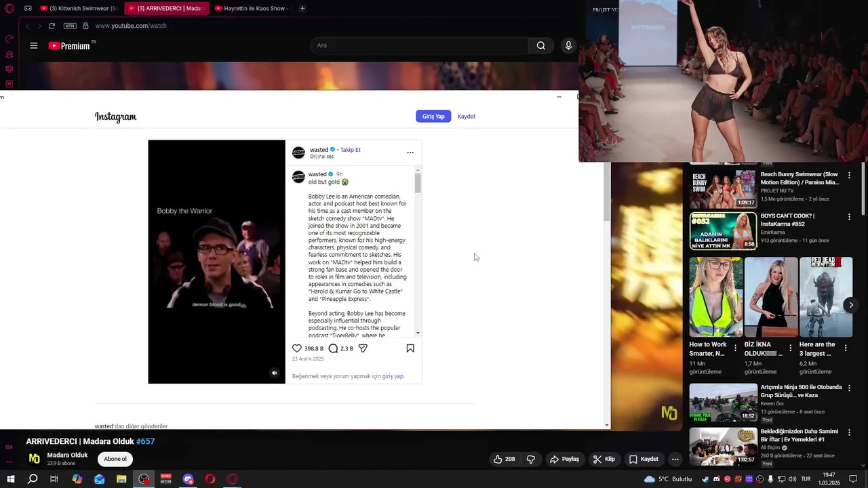
Task: Open Beach Bunny Swimwear video thumbnail
Action: 723,188
